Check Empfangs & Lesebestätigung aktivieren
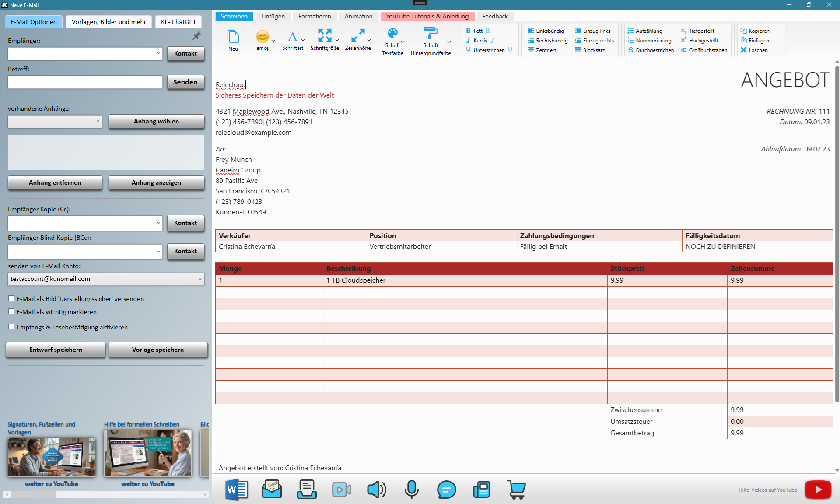Viewport: 840px width, 504px height. coord(12,327)
